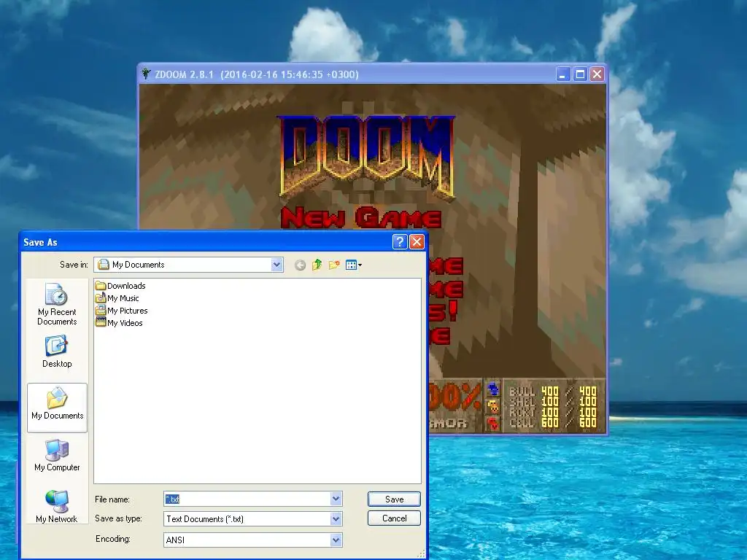Create a new folder

[334, 265]
